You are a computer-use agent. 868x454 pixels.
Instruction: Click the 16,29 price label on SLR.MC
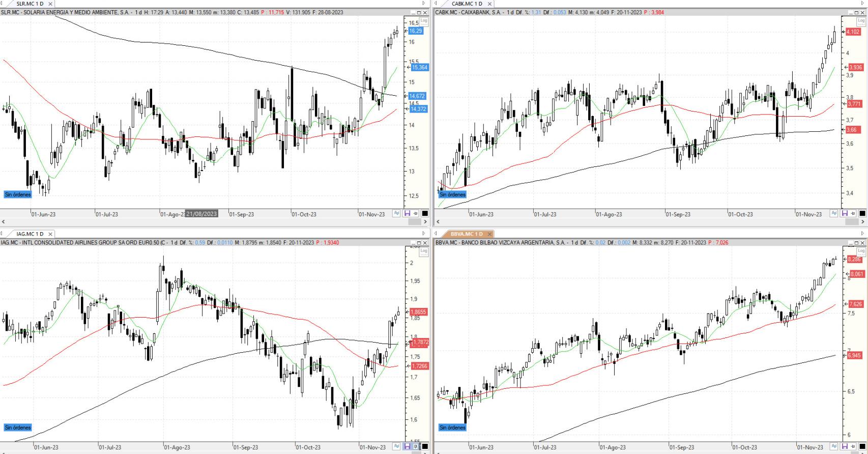click(416, 31)
